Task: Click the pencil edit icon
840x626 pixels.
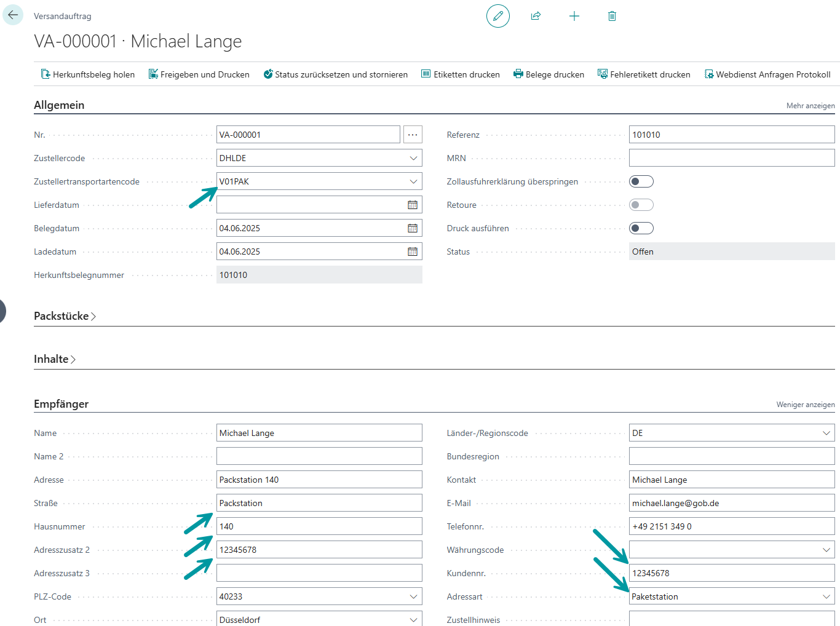Action: coord(498,16)
